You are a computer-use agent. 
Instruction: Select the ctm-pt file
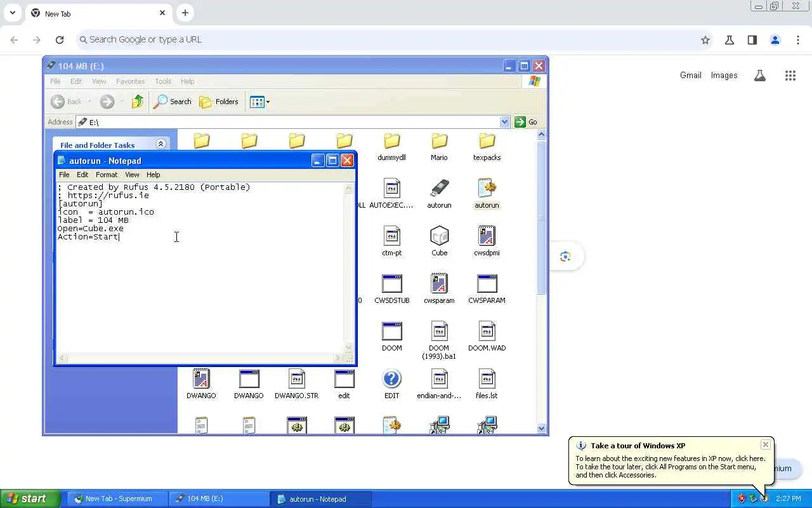click(391, 241)
